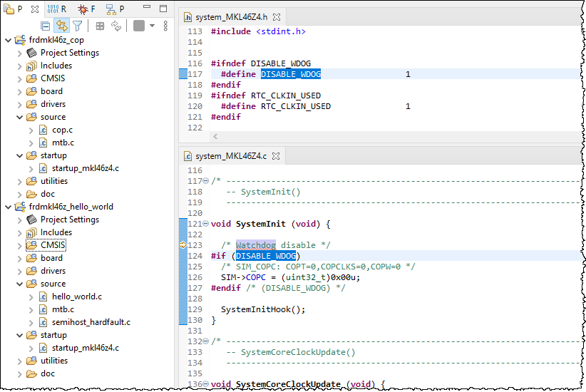The image size is (586, 392).
Task: Click RTC_CLKIN_USED define on line 120
Action: [x=296, y=106]
